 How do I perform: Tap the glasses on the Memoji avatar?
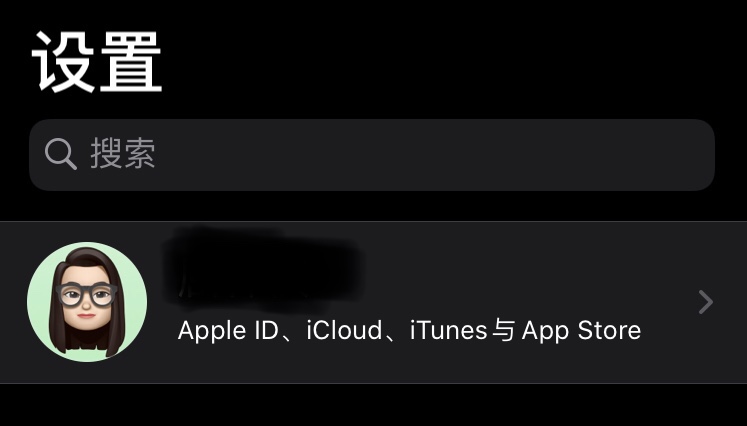pos(87,294)
